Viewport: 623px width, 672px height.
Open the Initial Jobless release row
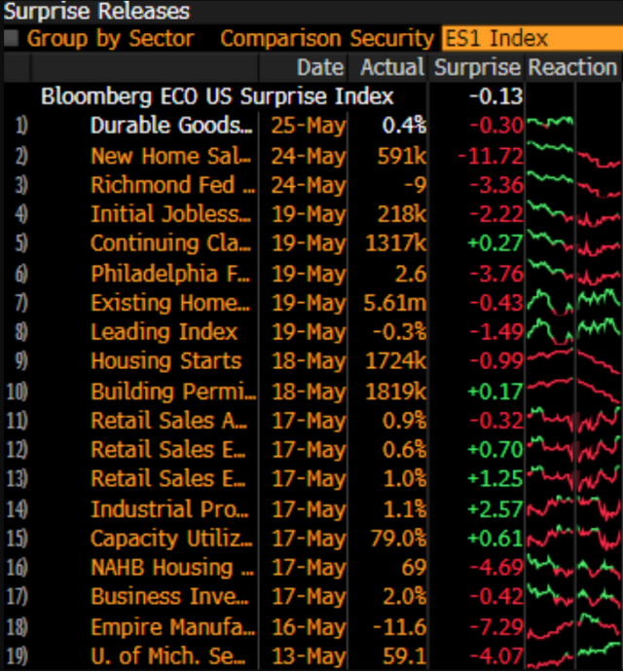170,214
